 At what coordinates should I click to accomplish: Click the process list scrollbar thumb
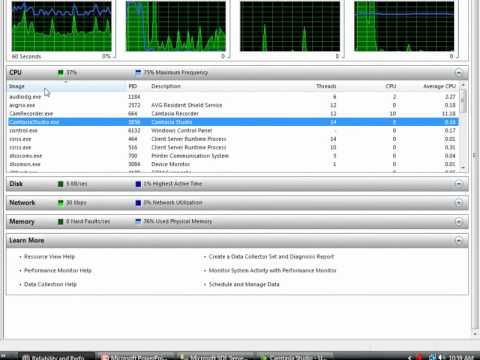[463, 101]
